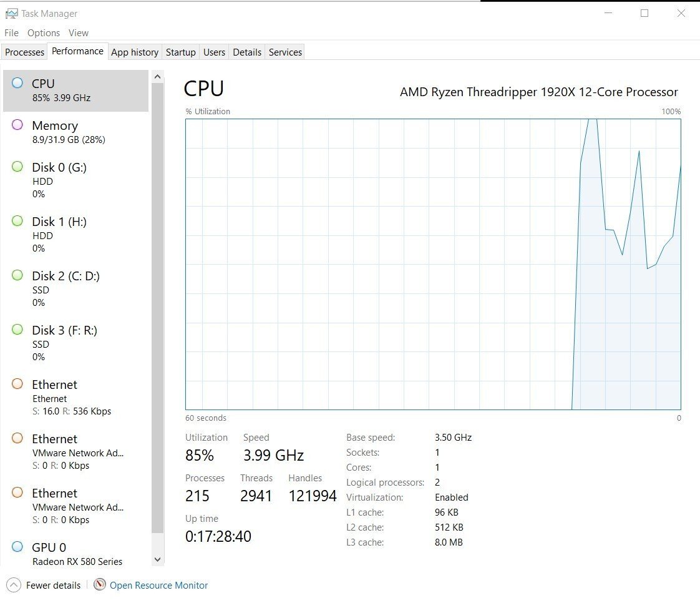Select the Disk 1 (H:) HDD entry
Viewport: 700px width, 603px height.
pyautogui.click(x=76, y=235)
